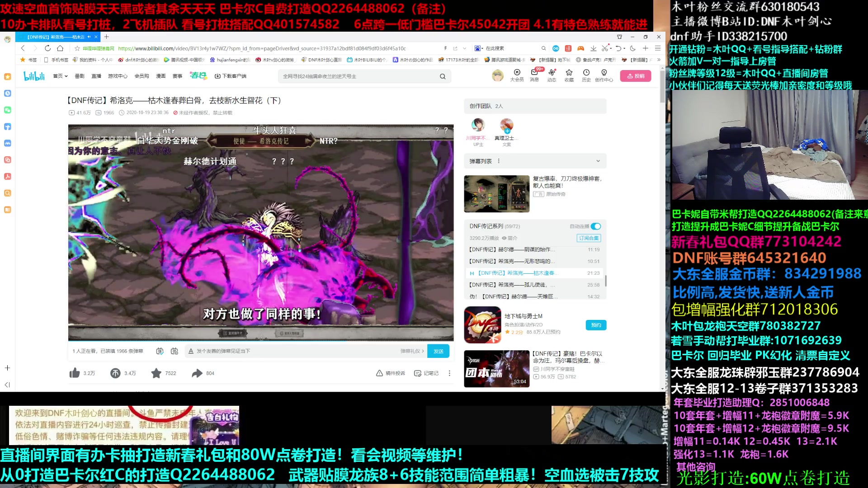
Task: Favorite the video with star icon
Action: pos(156,373)
